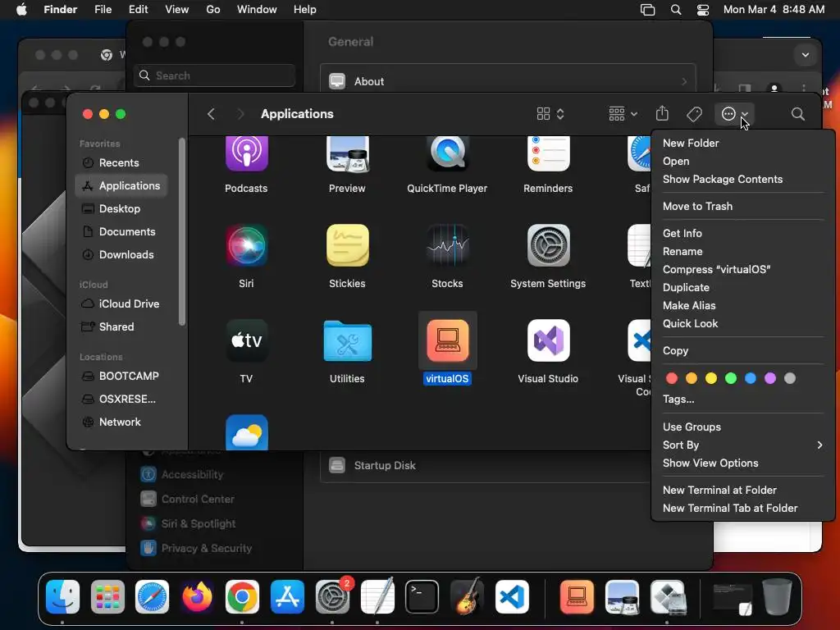Select Compress "virtualOS" menu item
The width and height of the screenshot is (840, 630).
(x=716, y=269)
